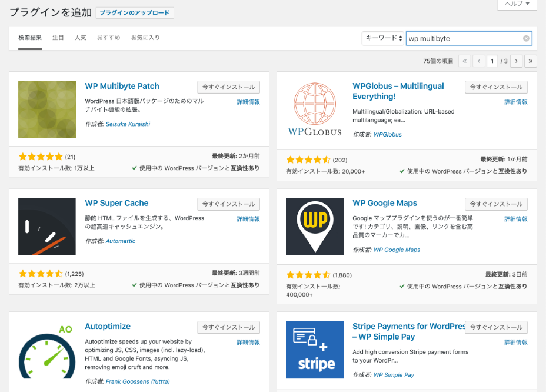
Task: Click プラグインのアップロード button
Action: 135,13
